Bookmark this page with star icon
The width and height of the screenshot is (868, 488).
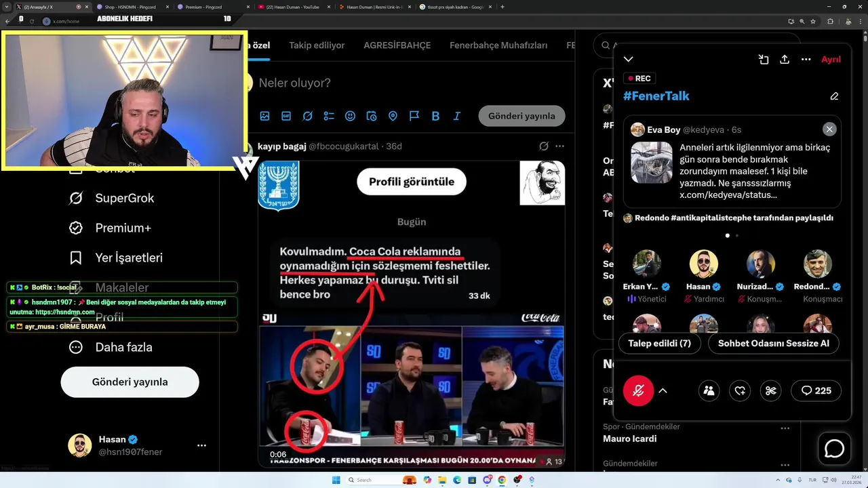(x=813, y=21)
